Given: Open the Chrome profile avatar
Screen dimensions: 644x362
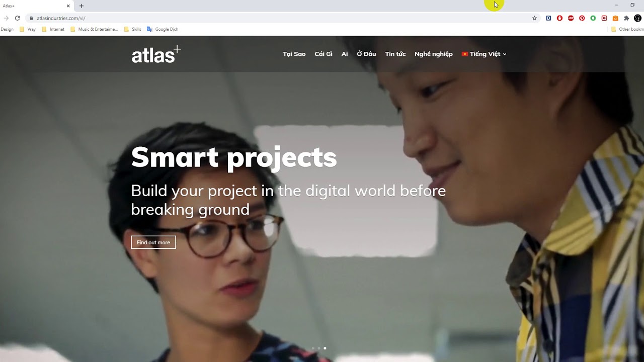Looking at the screenshot, I should click(637, 18).
